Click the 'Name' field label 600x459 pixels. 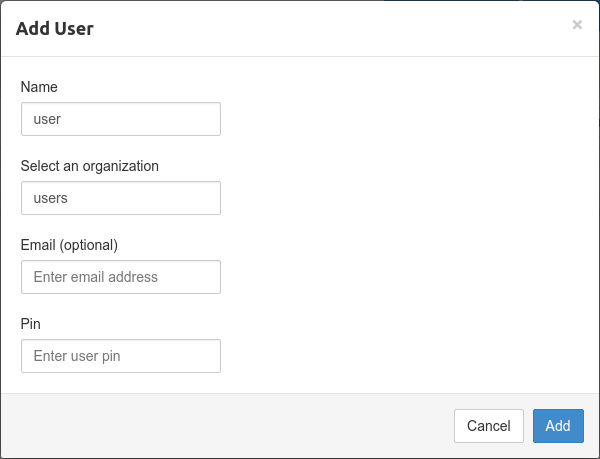tap(39, 87)
